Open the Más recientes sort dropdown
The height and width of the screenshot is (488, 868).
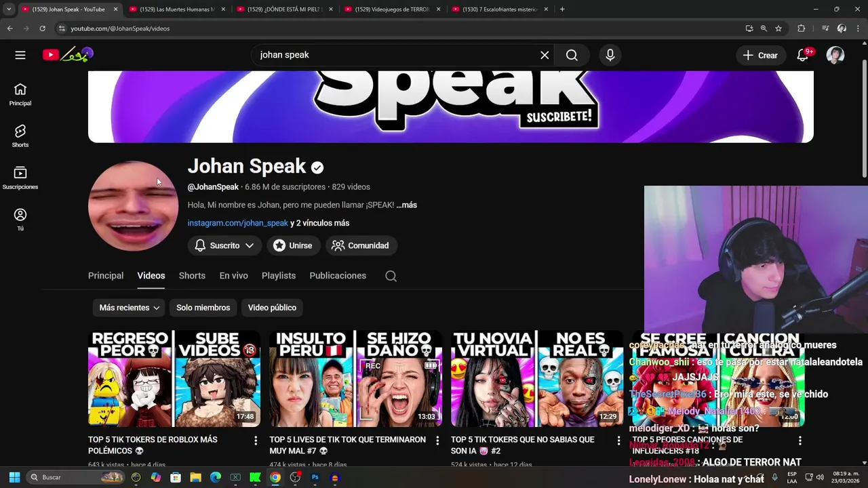(x=130, y=308)
